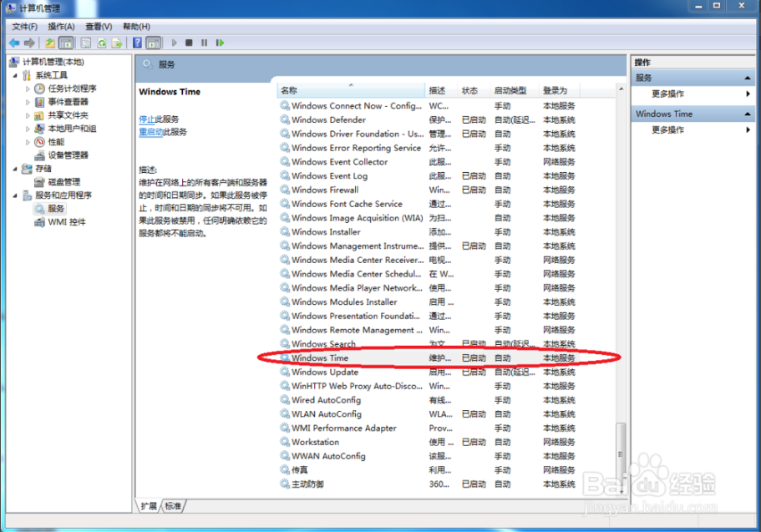Select the Windows Event Log service row
The image size is (761, 532).
point(428,175)
